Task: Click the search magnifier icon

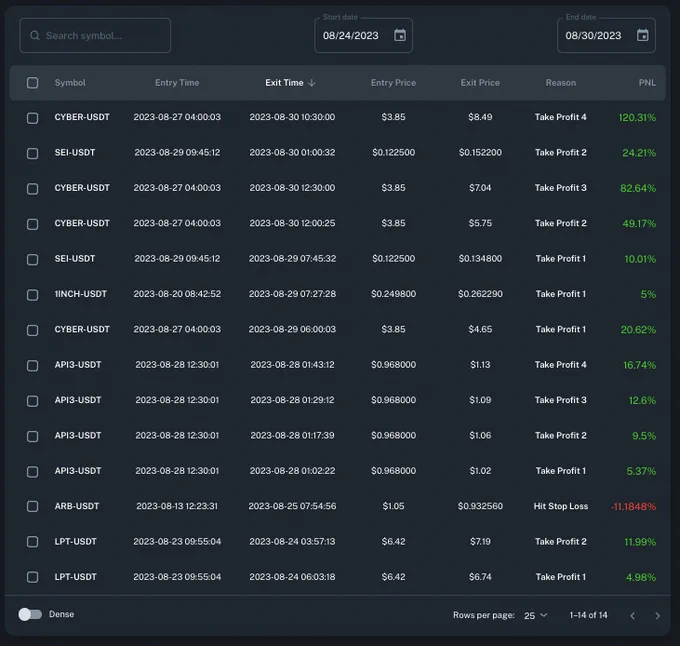Action: point(35,36)
